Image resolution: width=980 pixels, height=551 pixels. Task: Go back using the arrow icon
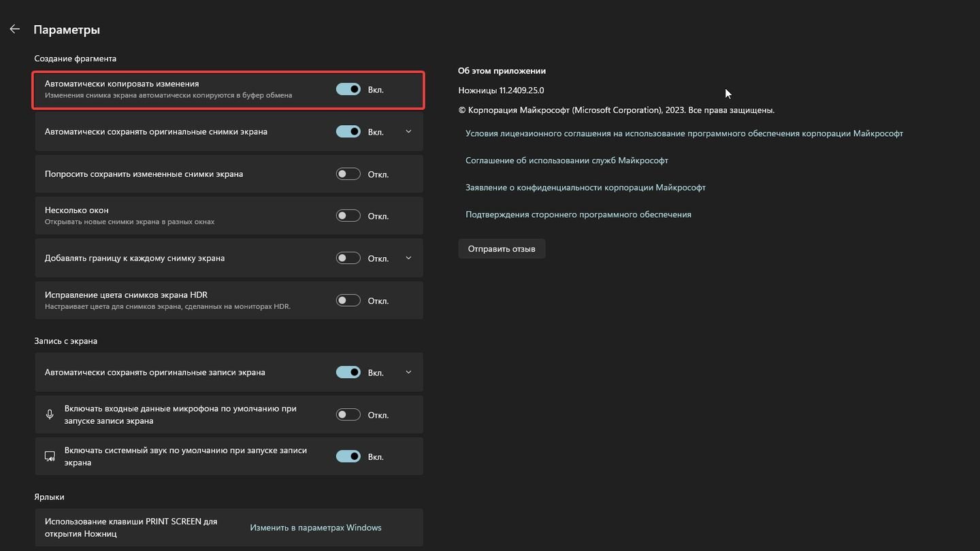14,29
